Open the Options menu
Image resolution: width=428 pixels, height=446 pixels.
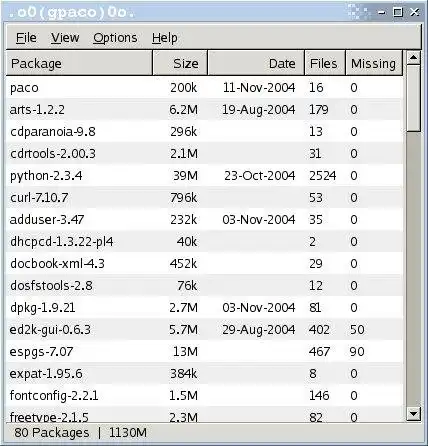click(115, 38)
